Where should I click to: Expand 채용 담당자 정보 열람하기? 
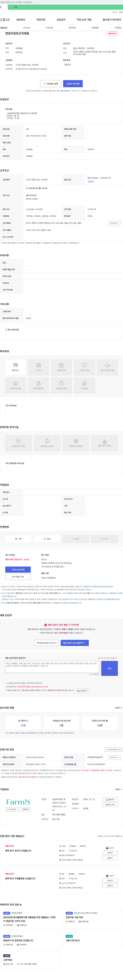coord(75,643)
